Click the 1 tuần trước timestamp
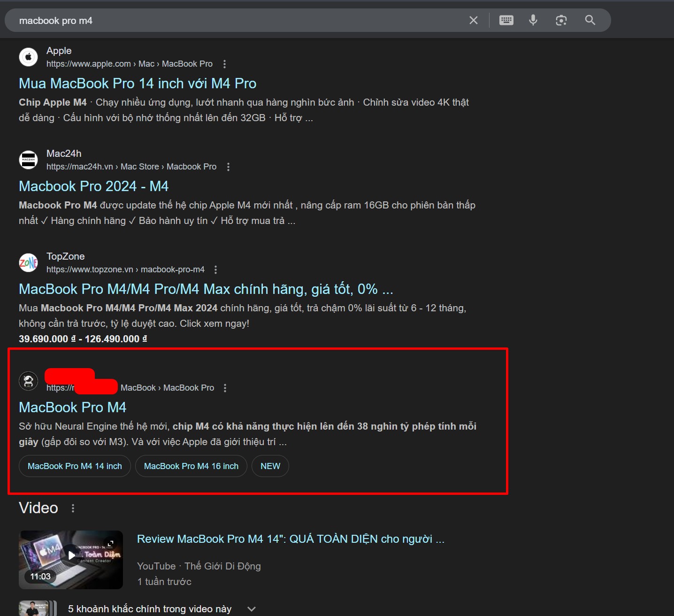This screenshot has height=616, width=674. click(164, 582)
